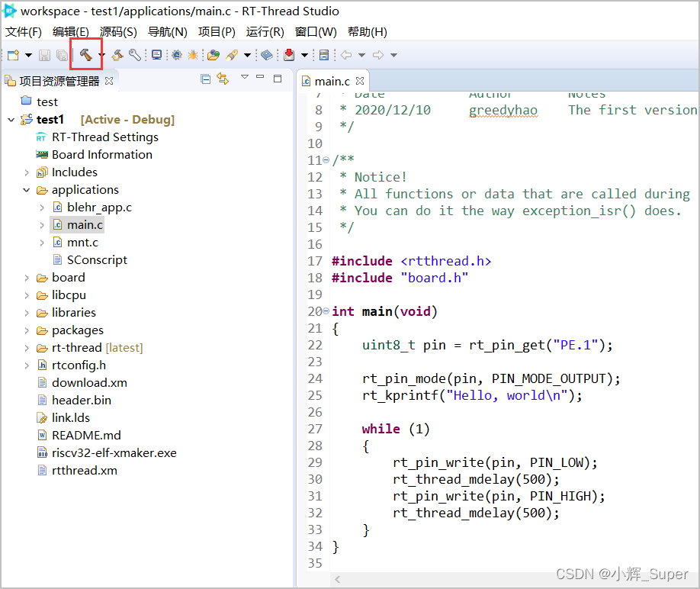Click the red download program icon
700x589 pixels.
[289, 54]
